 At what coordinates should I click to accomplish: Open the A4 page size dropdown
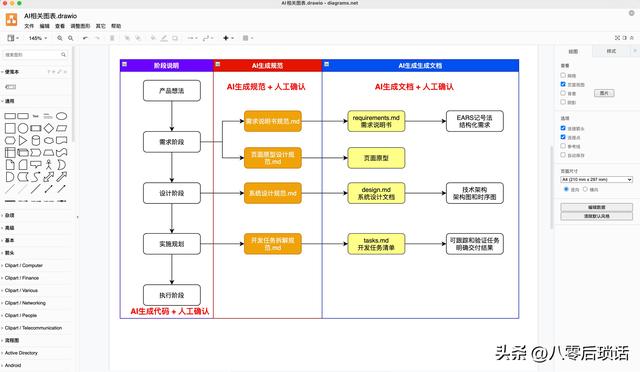coord(597,179)
